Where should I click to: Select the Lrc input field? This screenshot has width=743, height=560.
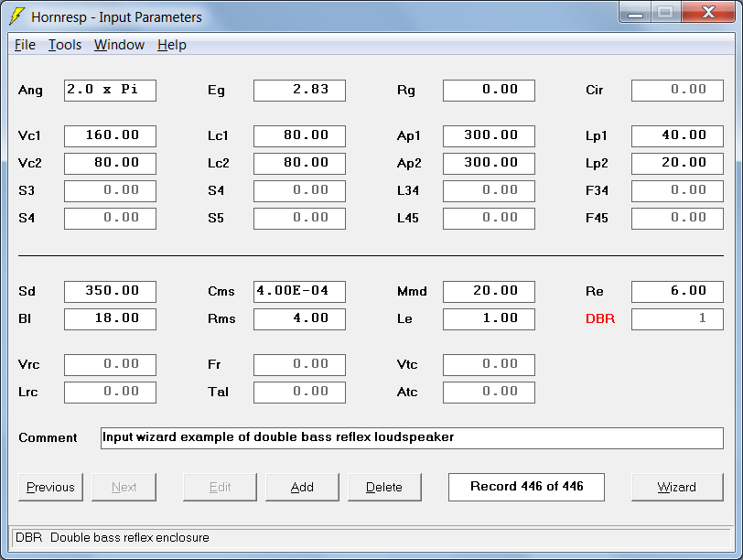tap(110, 393)
